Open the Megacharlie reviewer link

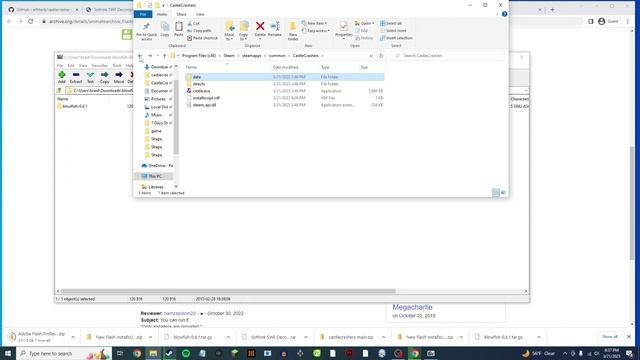point(412,307)
